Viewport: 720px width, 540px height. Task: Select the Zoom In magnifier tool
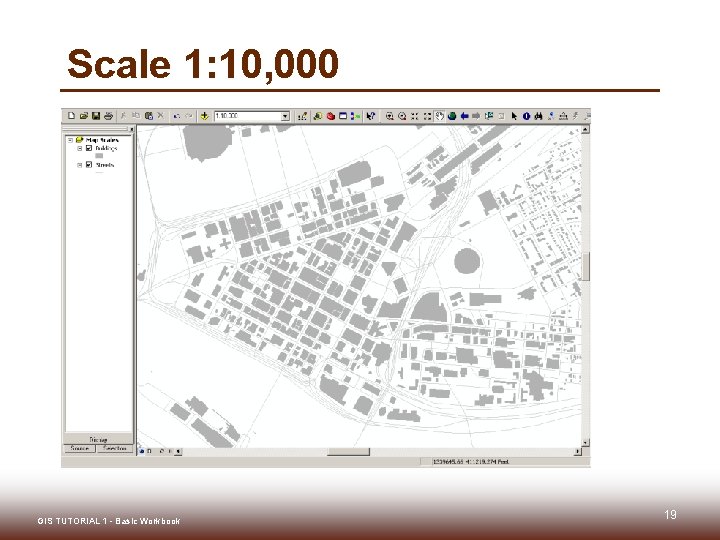point(389,116)
